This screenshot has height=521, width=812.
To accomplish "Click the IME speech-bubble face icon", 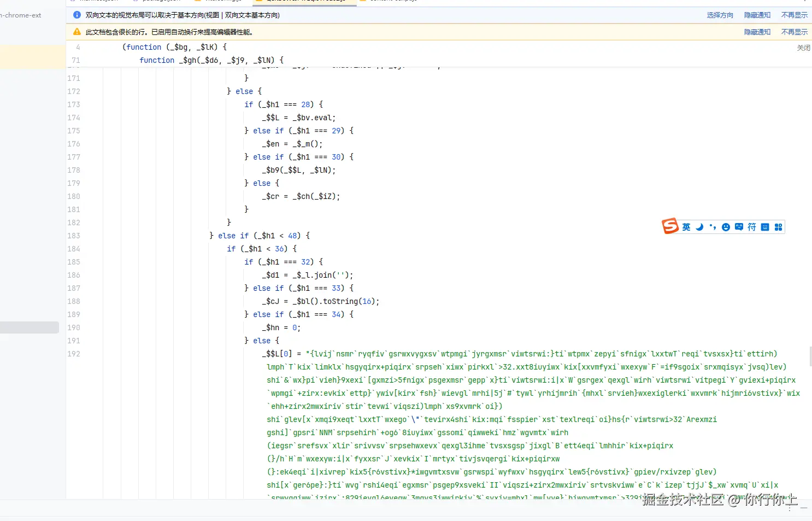I will [x=739, y=227].
